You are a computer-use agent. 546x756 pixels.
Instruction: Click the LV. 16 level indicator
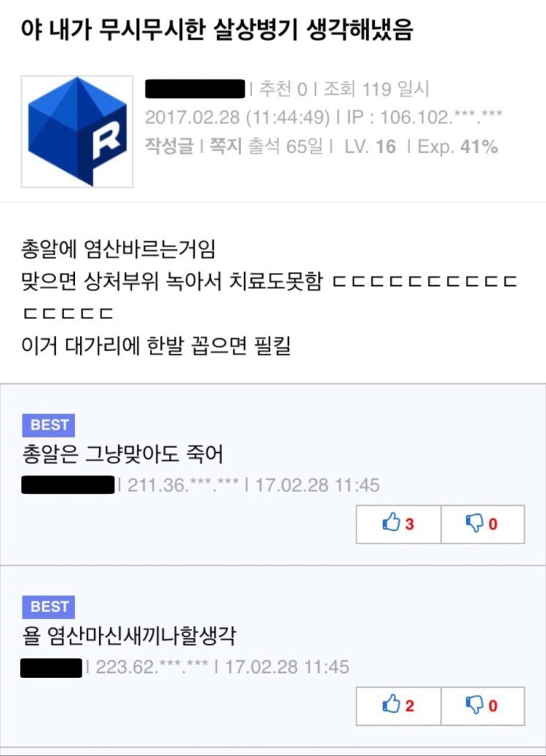[370, 146]
